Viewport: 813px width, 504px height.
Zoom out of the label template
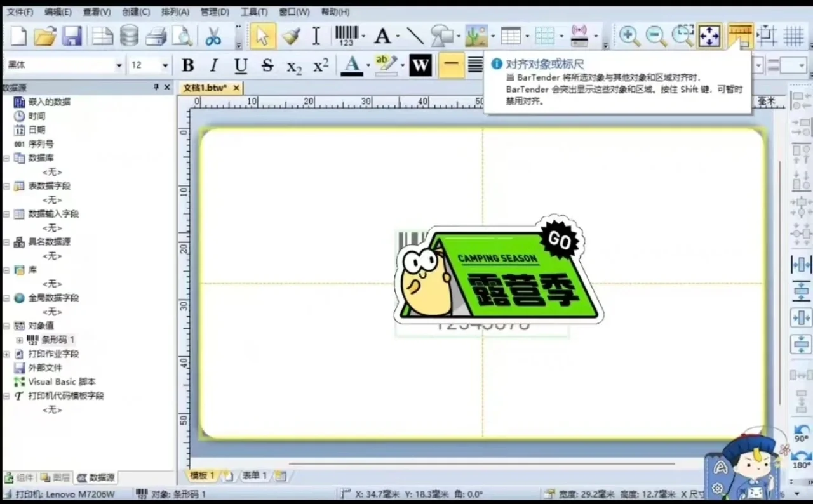click(x=656, y=36)
